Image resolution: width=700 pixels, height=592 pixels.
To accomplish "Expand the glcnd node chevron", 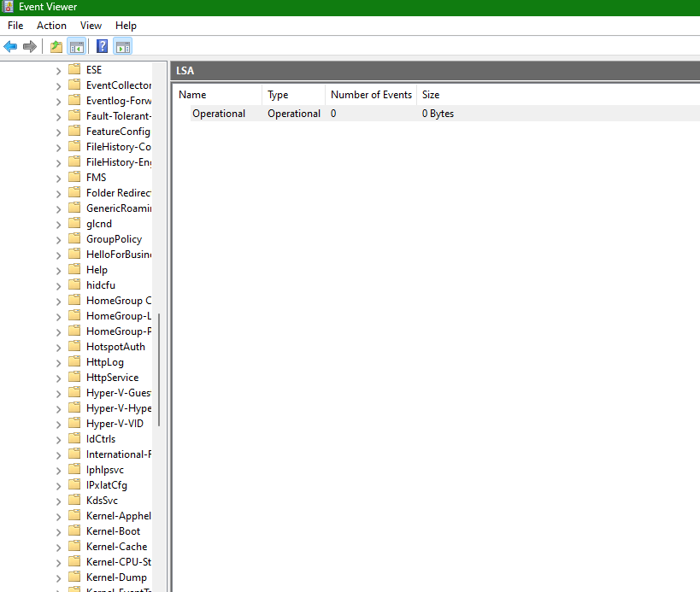I will pos(58,225).
